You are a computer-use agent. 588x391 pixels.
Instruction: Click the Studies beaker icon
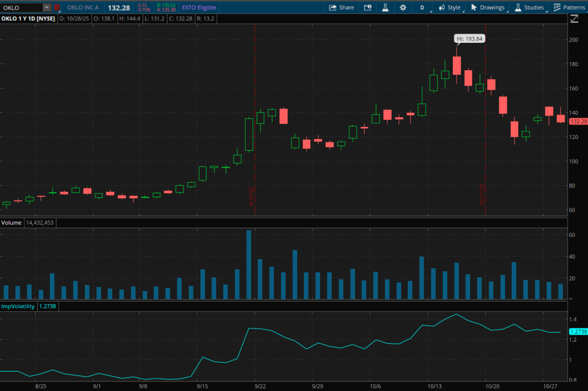click(517, 7)
